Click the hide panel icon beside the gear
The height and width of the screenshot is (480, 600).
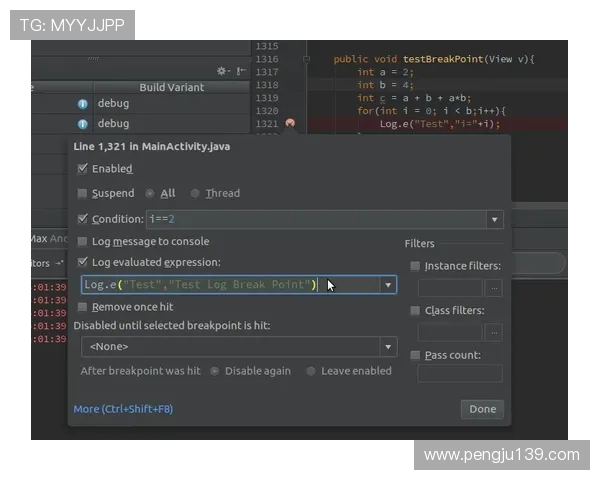240,71
